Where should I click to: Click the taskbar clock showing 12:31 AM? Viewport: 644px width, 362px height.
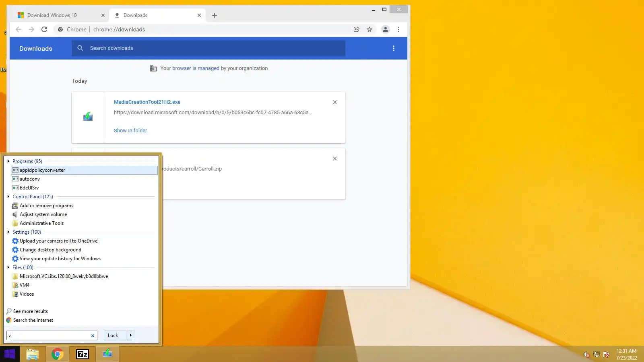tap(627, 354)
